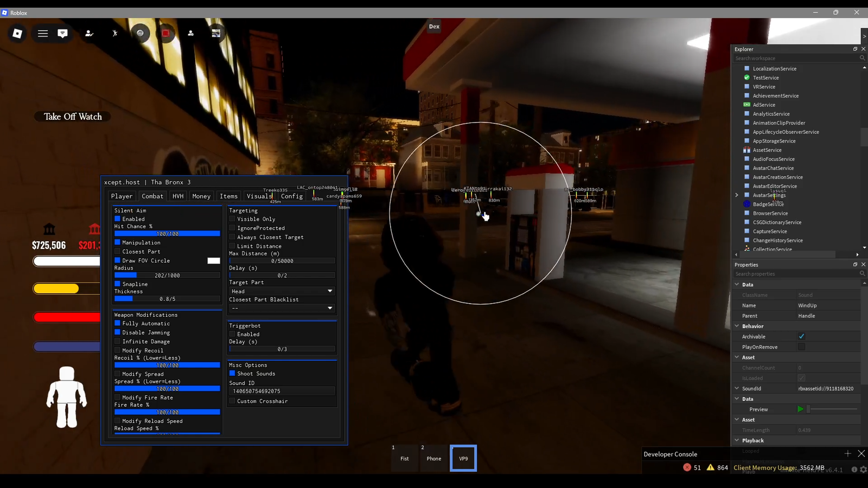
Task: Open the emotes running figure icon
Action: click(114, 34)
